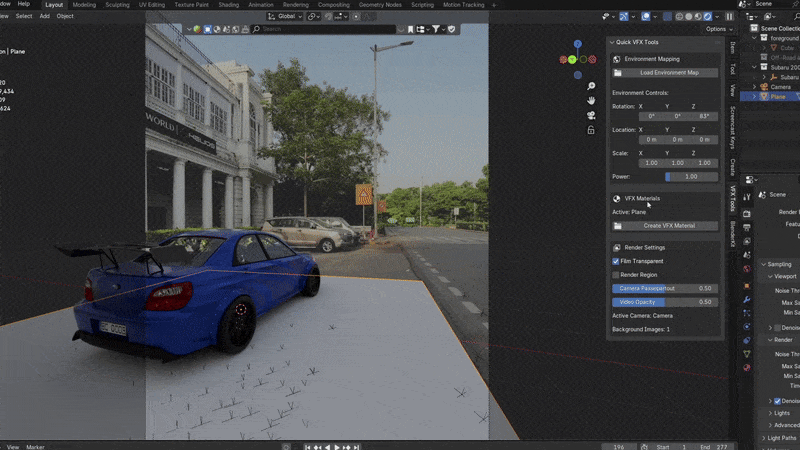Open the pivot point dropdown
800x450 pixels.
(312, 17)
